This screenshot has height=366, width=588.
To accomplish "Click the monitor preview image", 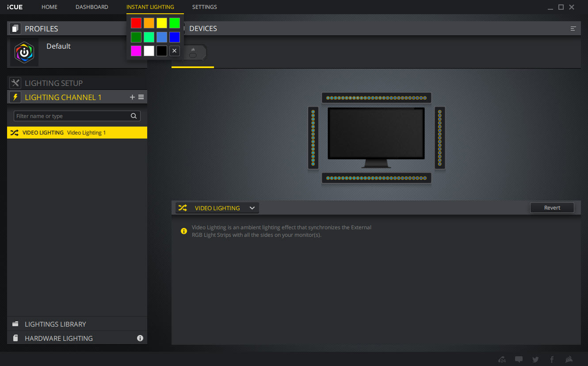I will pyautogui.click(x=376, y=137).
